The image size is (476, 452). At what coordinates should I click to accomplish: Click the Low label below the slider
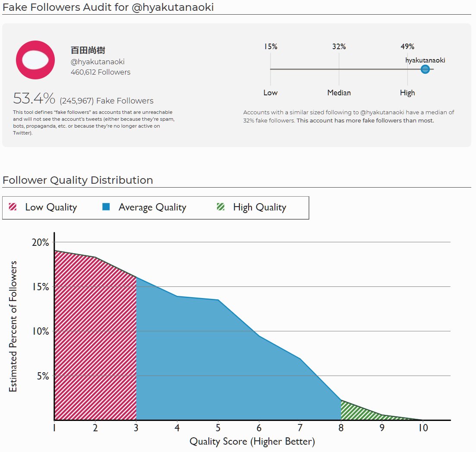[x=270, y=93]
